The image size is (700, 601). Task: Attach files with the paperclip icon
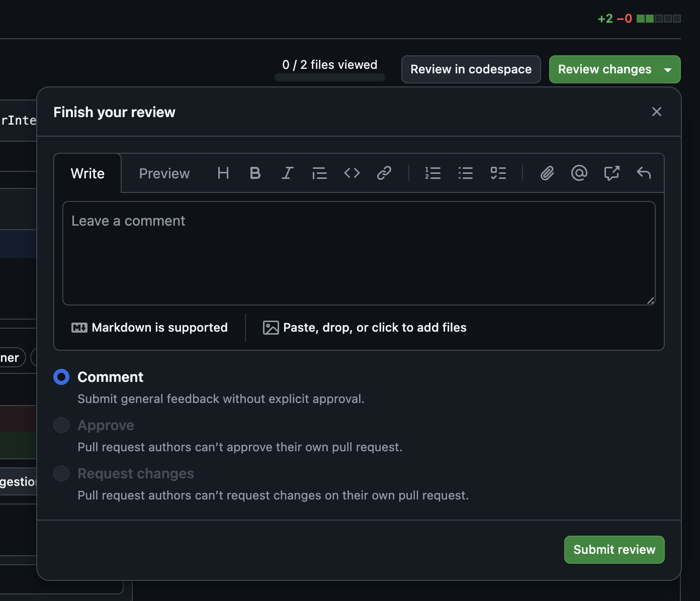point(547,173)
